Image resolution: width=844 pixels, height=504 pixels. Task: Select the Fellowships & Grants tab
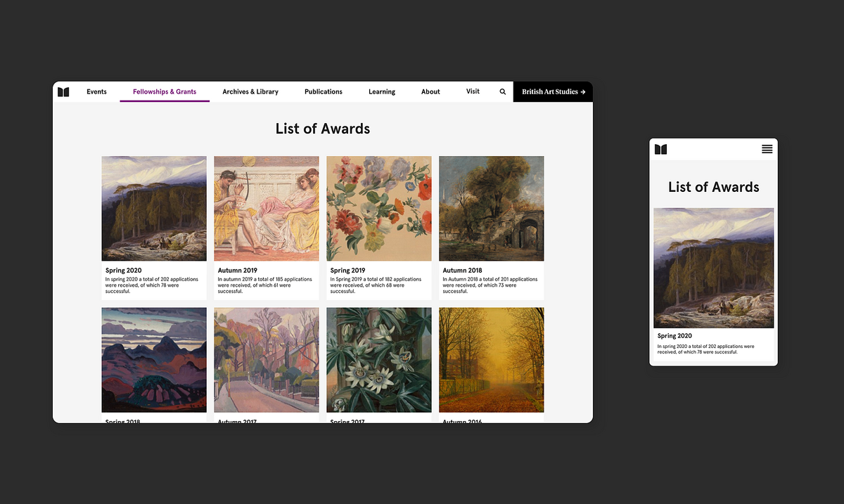click(165, 92)
